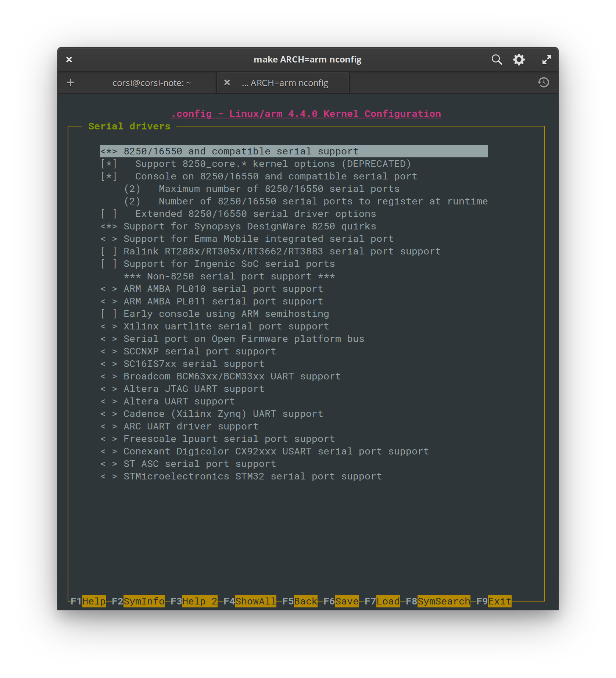Click F9 Exit button
616x678 pixels.
point(494,601)
